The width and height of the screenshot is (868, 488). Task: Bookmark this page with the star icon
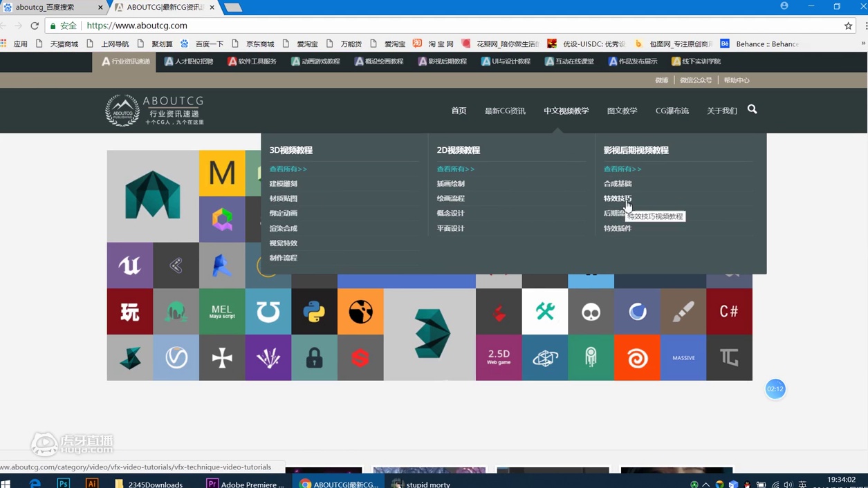click(848, 26)
